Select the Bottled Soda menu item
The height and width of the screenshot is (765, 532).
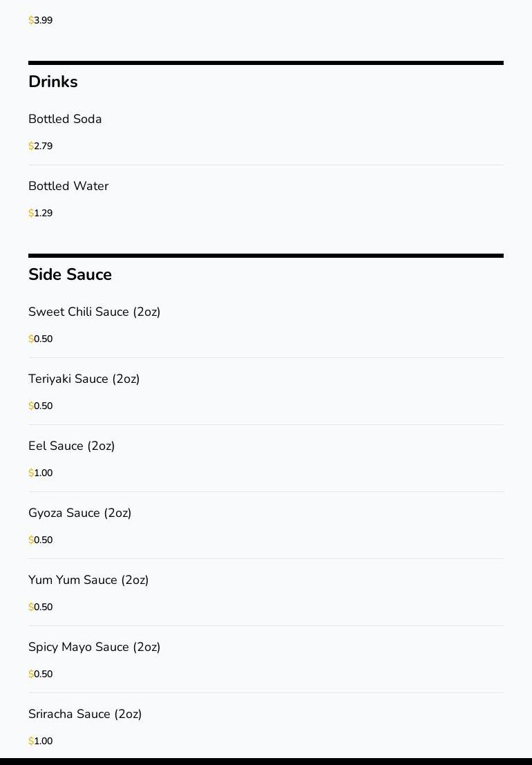click(65, 119)
